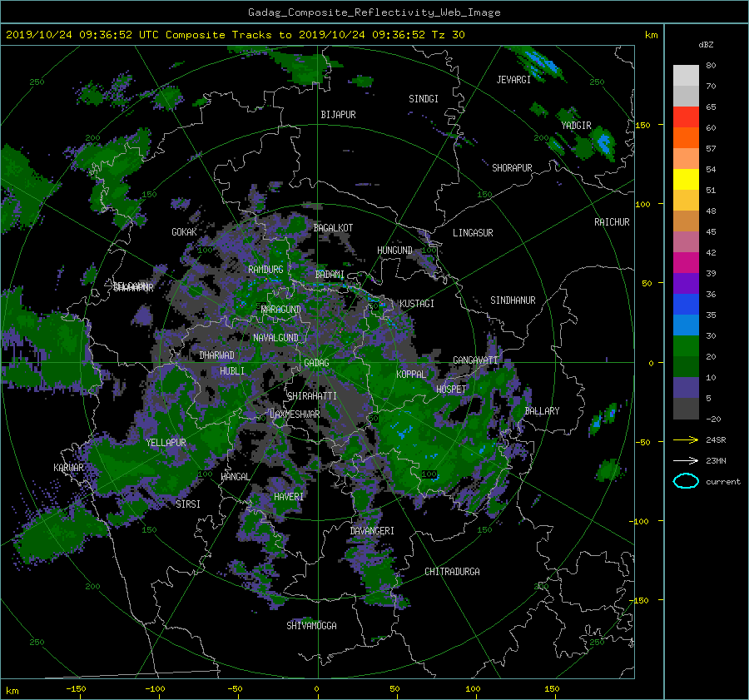Screen dimensions: 749x700
Task: Click the RAMDURG city label
Action: pos(265,270)
